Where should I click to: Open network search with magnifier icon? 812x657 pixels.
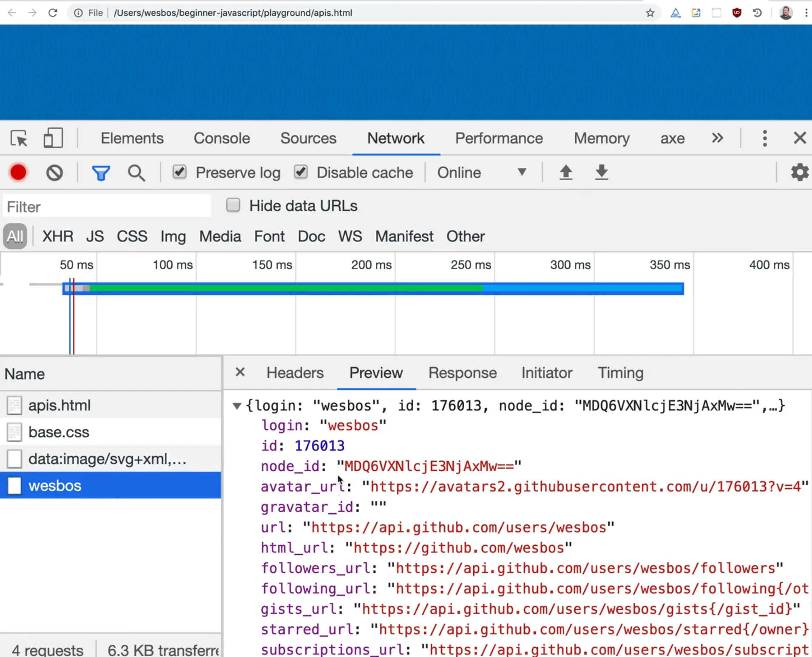coord(136,173)
